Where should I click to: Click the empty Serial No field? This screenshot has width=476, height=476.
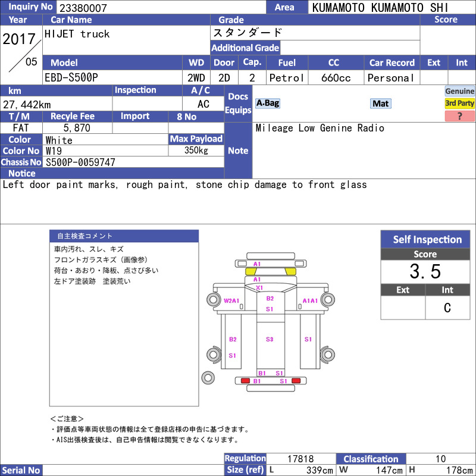[x=133, y=470]
